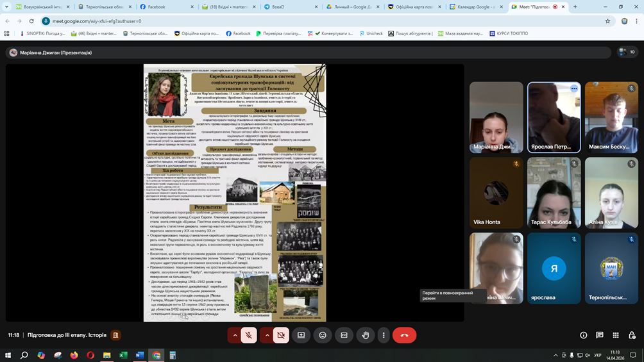The width and height of the screenshot is (644, 362).
Task: Turn on the camera toggle
Action: pos(281,335)
